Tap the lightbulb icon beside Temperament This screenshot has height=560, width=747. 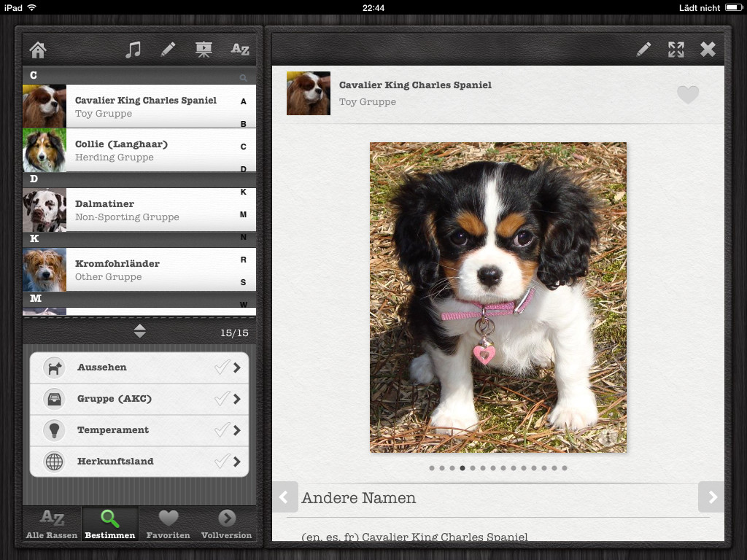tap(54, 430)
